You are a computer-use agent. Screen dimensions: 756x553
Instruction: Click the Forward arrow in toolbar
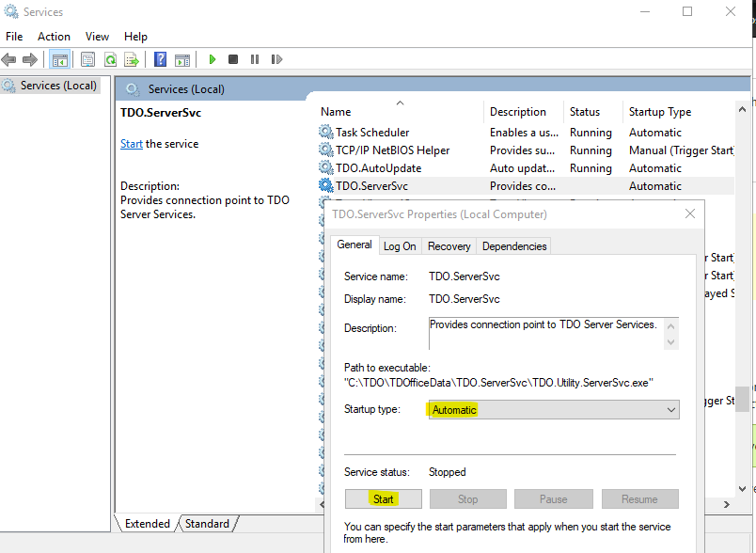click(x=30, y=59)
